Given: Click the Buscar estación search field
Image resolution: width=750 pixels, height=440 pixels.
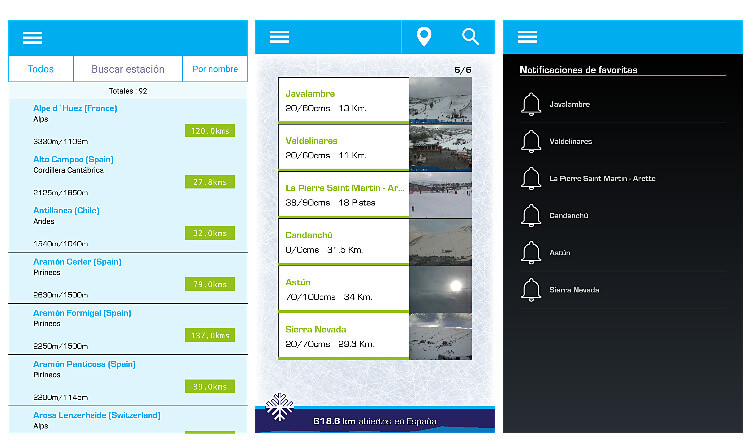Looking at the screenshot, I should click(128, 69).
